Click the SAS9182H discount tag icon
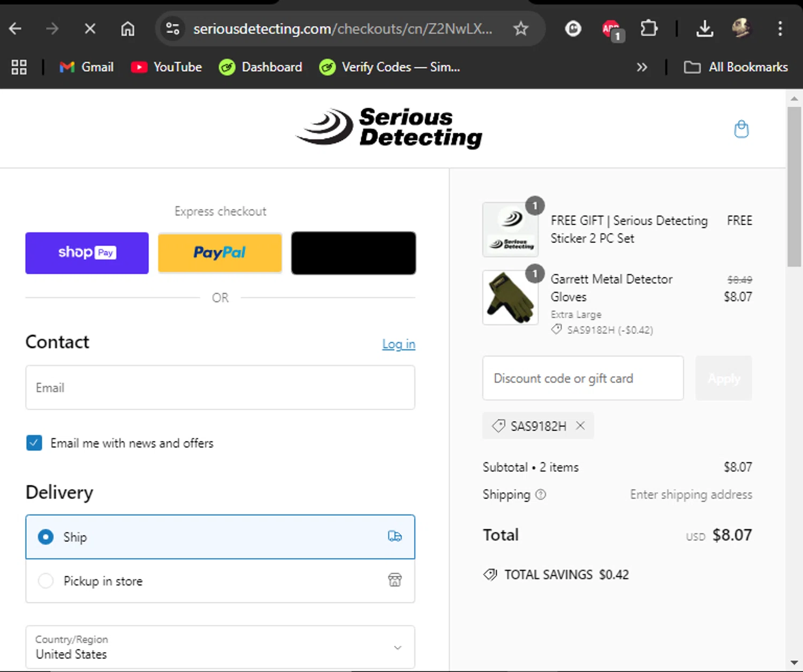Screen dimensions: 803x672 click(498, 426)
